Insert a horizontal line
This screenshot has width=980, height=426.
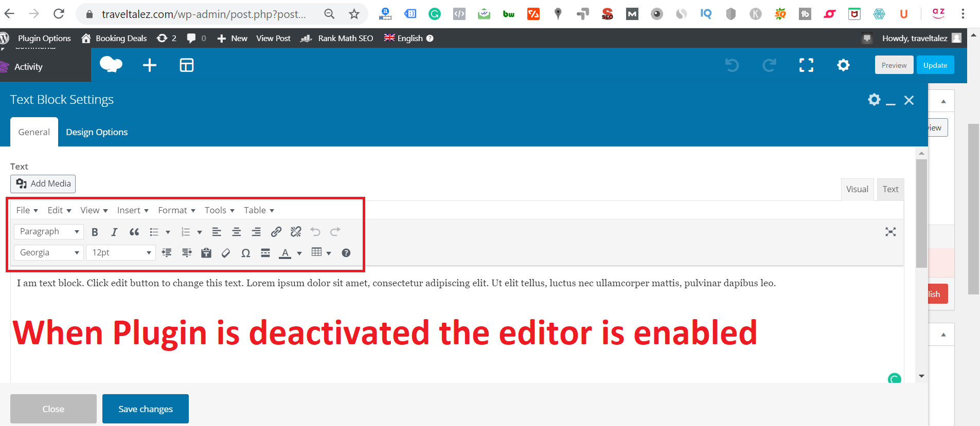point(265,252)
